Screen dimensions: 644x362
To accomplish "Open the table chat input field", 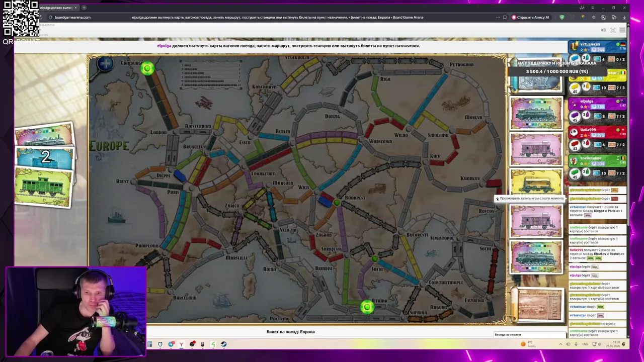I will tap(529, 335).
